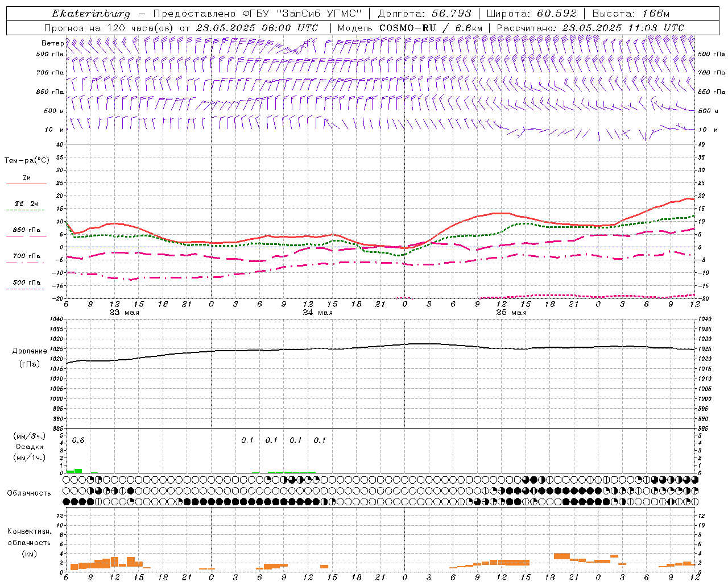The width and height of the screenshot is (728, 582).
Task: Select the Тем-ра(°C) axis title
Action: click(27, 161)
